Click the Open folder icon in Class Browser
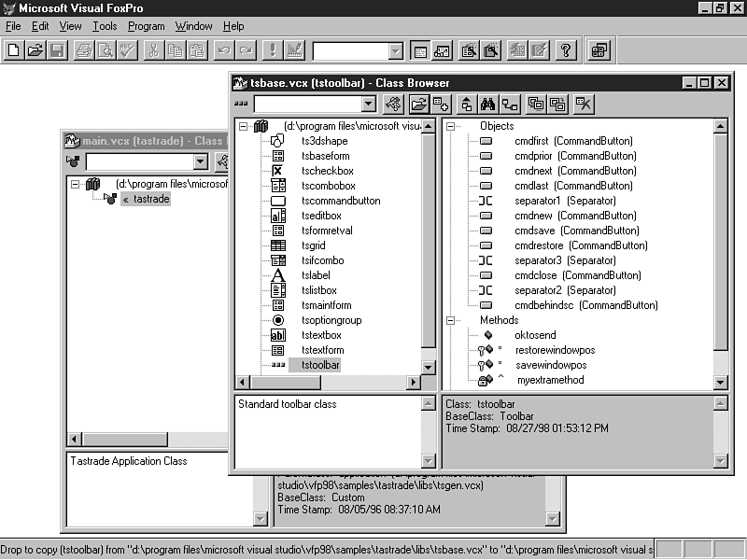The image size is (747, 560). click(x=419, y=104)
